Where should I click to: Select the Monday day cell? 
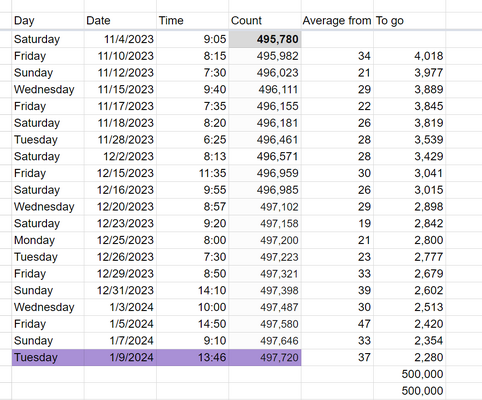pyautogui.click(x=48, y=240)
